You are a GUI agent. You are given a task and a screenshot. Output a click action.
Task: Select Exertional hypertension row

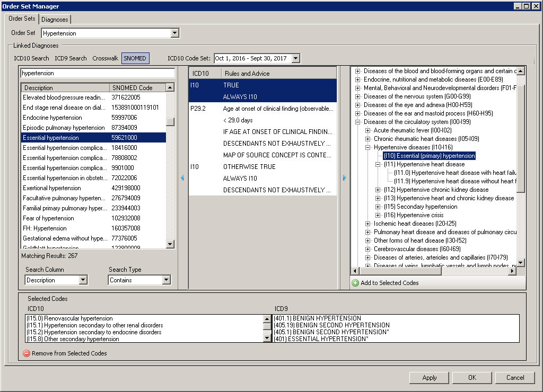[93, 188]
